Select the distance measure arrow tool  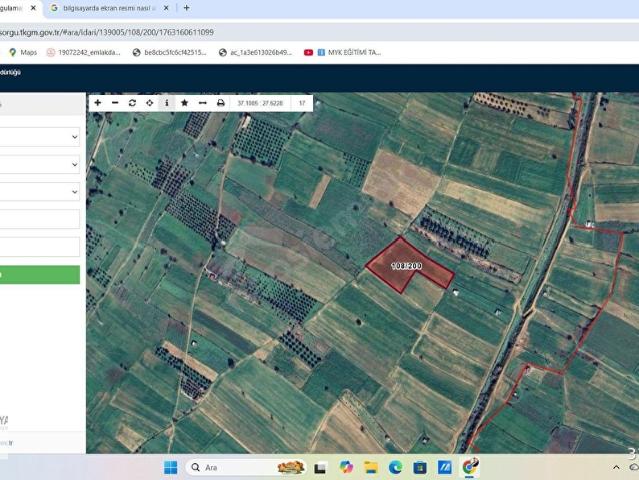(202, 103)
